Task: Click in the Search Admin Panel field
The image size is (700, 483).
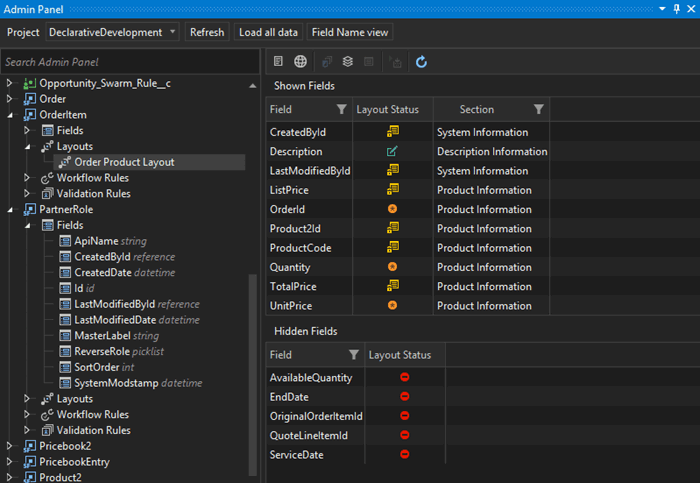Action: point(129,62)
